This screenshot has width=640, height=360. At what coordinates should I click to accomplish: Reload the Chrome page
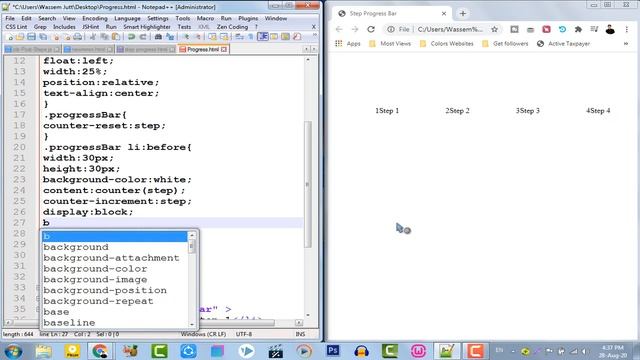(371, 29)
